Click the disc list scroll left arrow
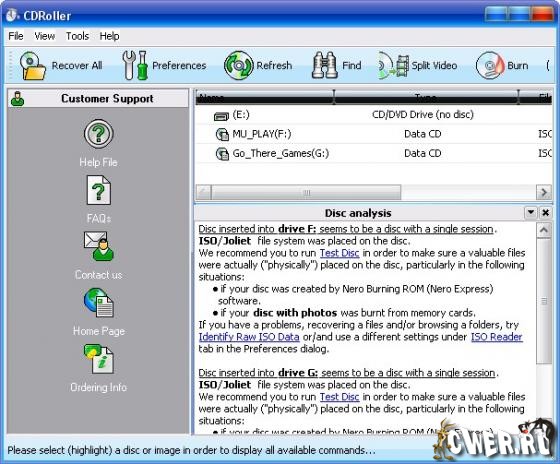 click(204, 193)
